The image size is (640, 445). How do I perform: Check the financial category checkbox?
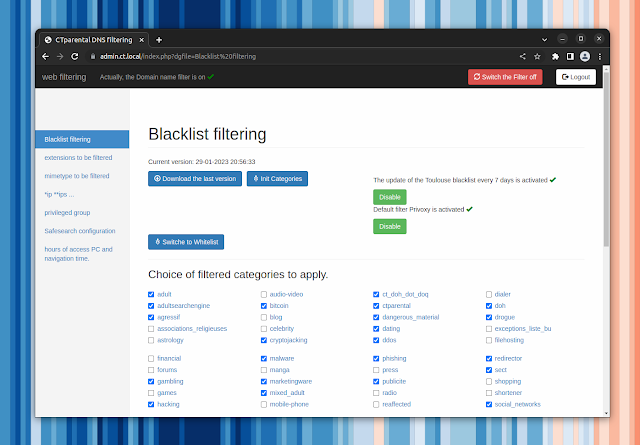tap(151, 358)
